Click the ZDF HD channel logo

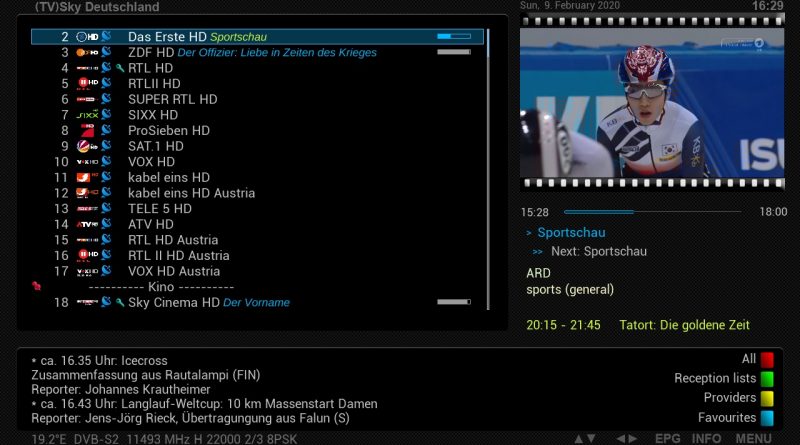87,53
